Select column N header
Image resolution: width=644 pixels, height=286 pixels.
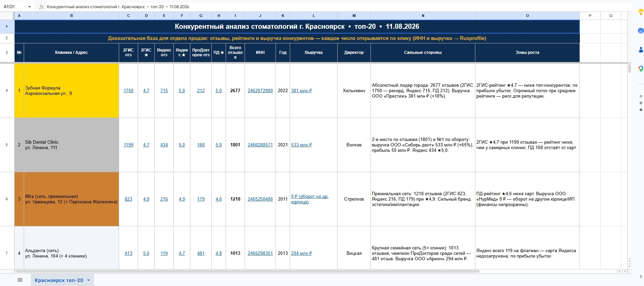(423, 16)
